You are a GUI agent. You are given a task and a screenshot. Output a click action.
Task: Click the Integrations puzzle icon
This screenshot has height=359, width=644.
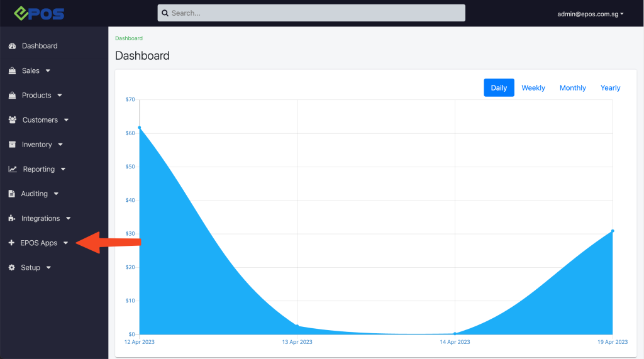[x=12, y=219]
